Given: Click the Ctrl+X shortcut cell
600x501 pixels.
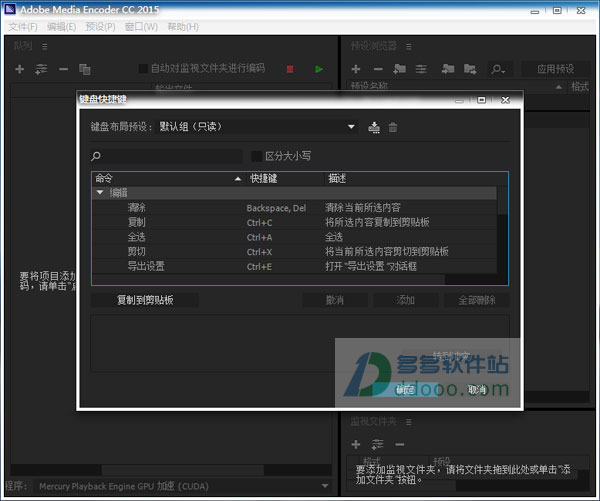Looking at the screenshot, I should coord(259,252).
